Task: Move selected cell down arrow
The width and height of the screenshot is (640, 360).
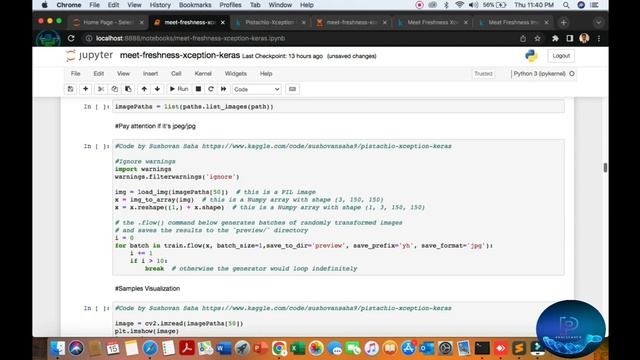Action: coord(157,89)
